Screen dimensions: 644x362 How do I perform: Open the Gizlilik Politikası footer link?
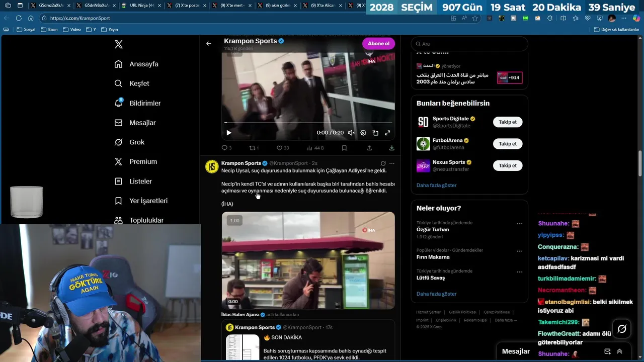(x=462, y=312)
